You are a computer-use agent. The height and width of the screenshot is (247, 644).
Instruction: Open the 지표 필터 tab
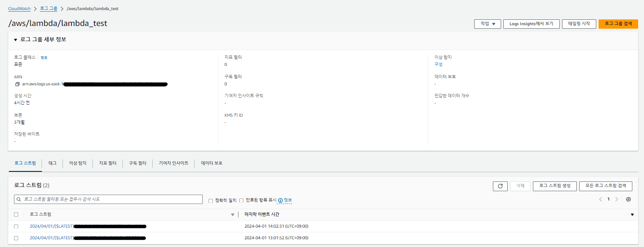tap(108, 163)
